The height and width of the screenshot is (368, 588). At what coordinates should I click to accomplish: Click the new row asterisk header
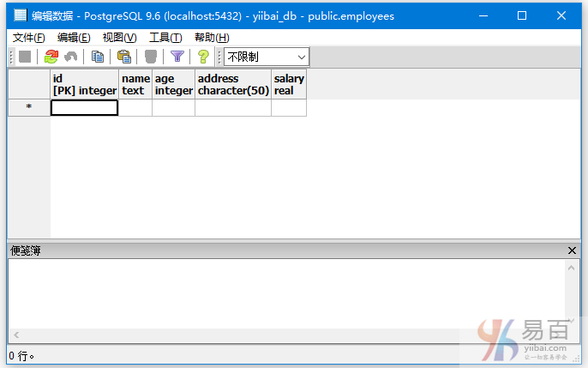29,108
